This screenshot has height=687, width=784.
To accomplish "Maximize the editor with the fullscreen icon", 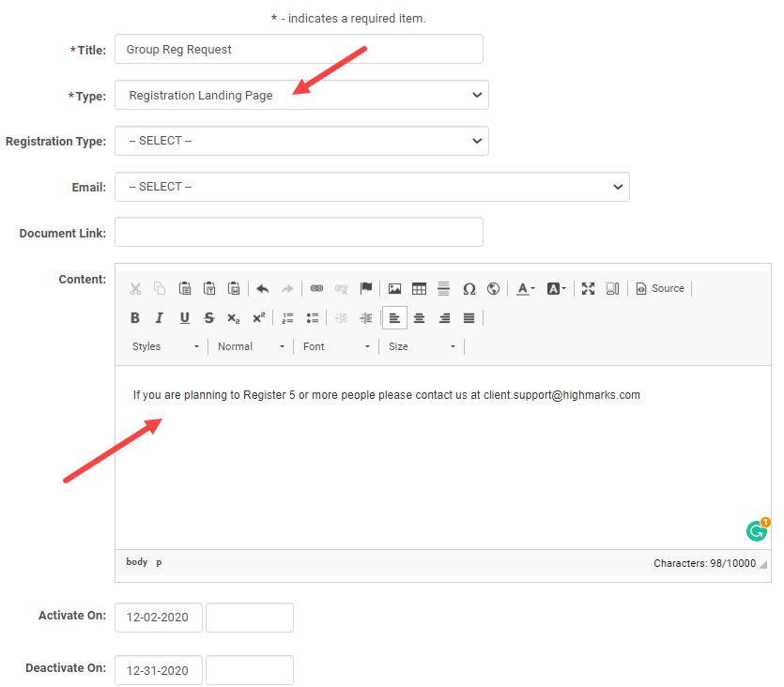I will click(x=588, y=289).
